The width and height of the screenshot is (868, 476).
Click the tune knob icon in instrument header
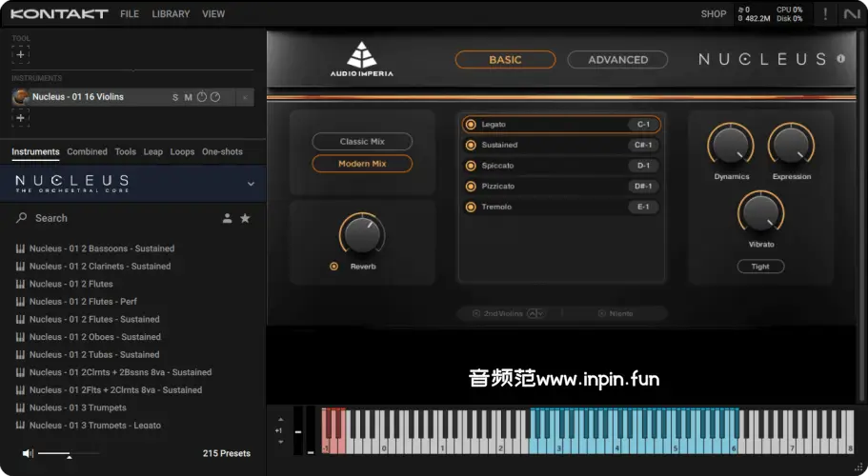point(202,97)
